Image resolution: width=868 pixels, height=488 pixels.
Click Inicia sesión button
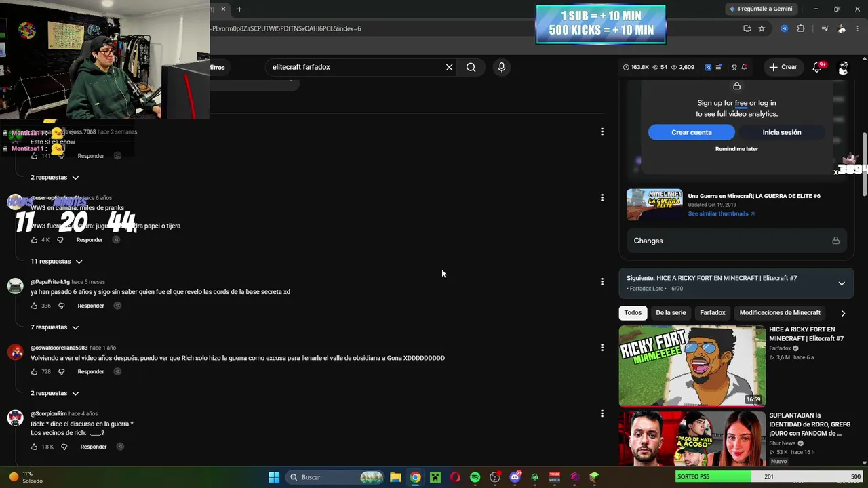[x=782, y=132]
